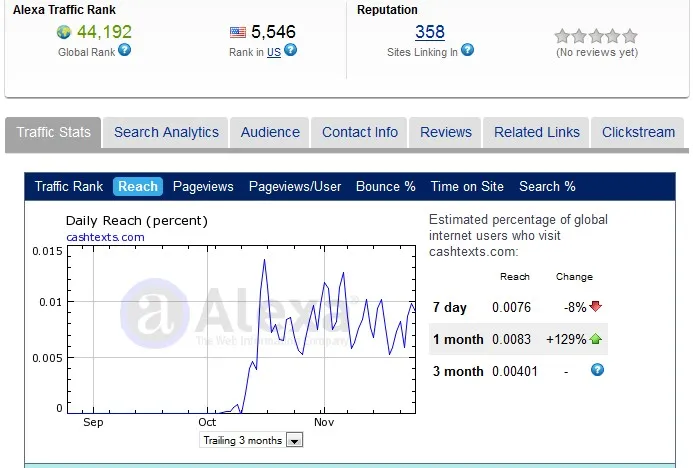Click the review star rating icons
693x468 pixels.
[596, 36]
